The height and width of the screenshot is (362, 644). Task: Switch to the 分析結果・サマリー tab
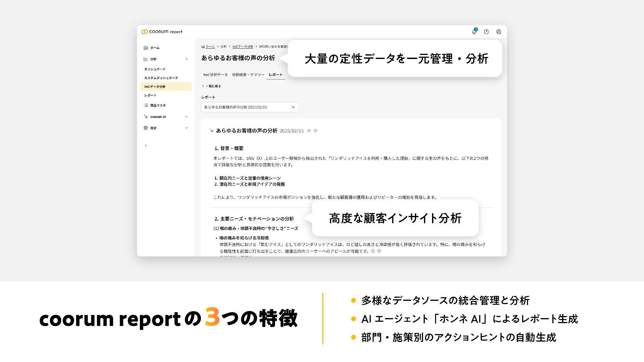pyautogui.click(x=248, y=75)
